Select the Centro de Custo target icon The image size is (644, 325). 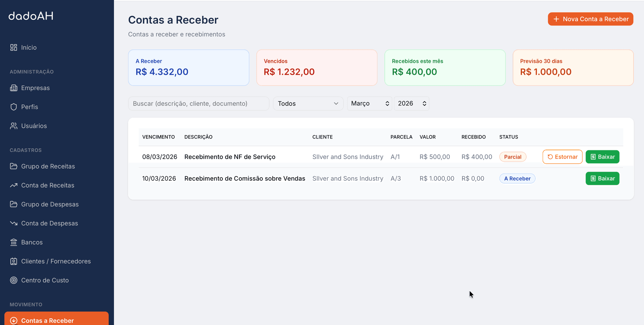[13, 280]
